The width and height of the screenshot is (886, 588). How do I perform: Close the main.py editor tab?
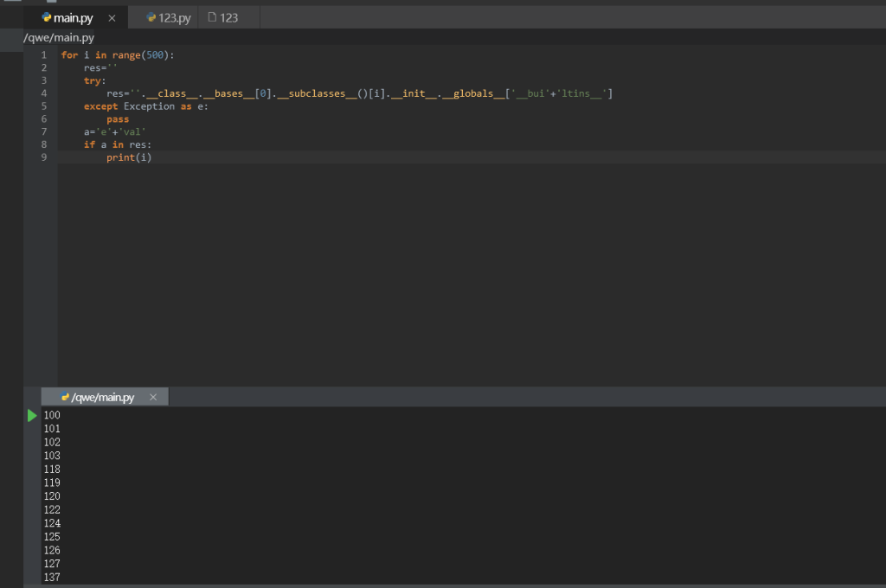coord(112,18)
